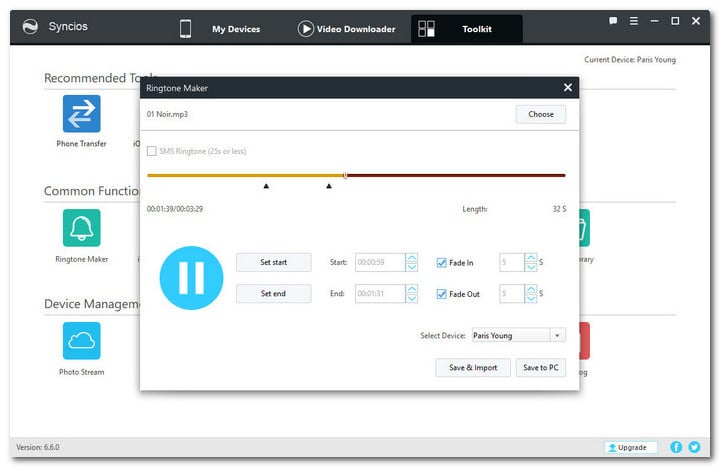Open the My Devices tab

pyautogui.click(x=236, y=29)
